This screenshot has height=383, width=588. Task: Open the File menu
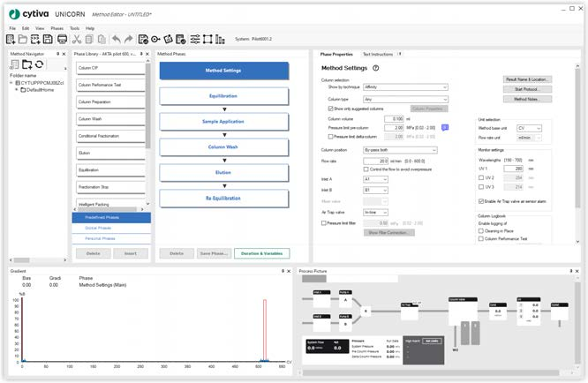pos(12,28)
